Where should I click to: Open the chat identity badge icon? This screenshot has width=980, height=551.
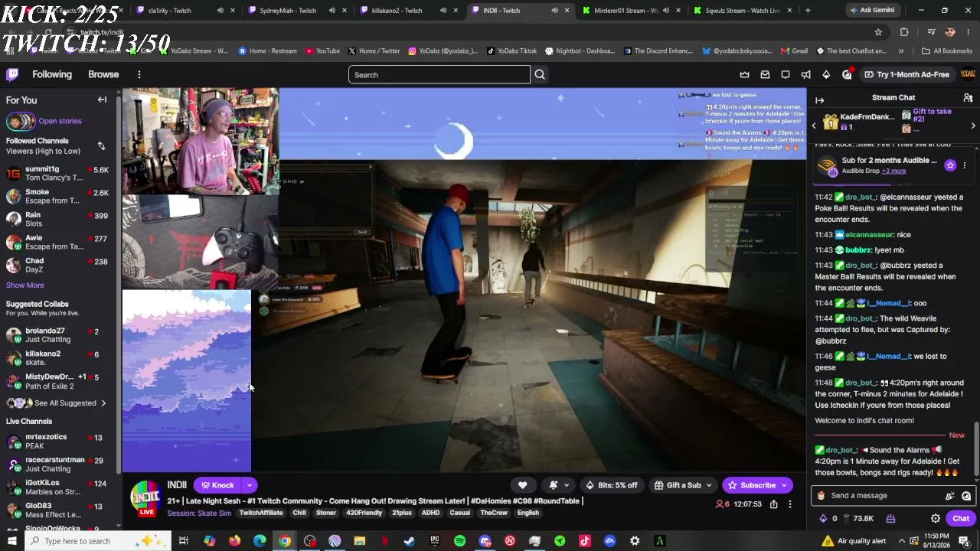tap(822, 496)
